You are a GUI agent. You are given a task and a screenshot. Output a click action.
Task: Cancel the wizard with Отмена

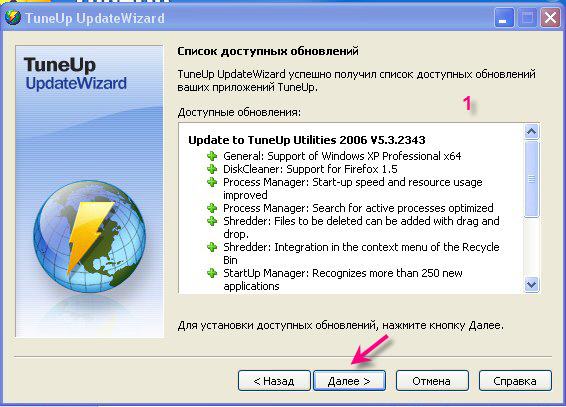click(x=432, y=381)
